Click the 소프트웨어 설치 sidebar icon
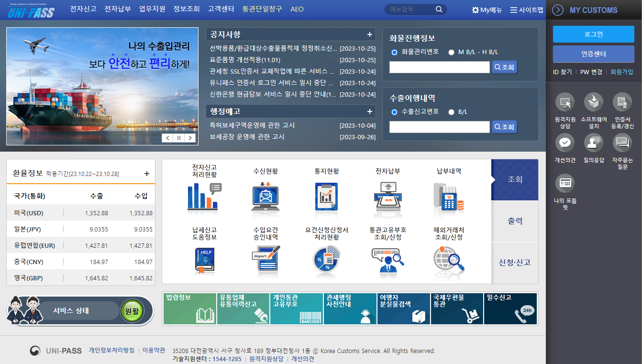The image size is (642, 364). (594, 102)
